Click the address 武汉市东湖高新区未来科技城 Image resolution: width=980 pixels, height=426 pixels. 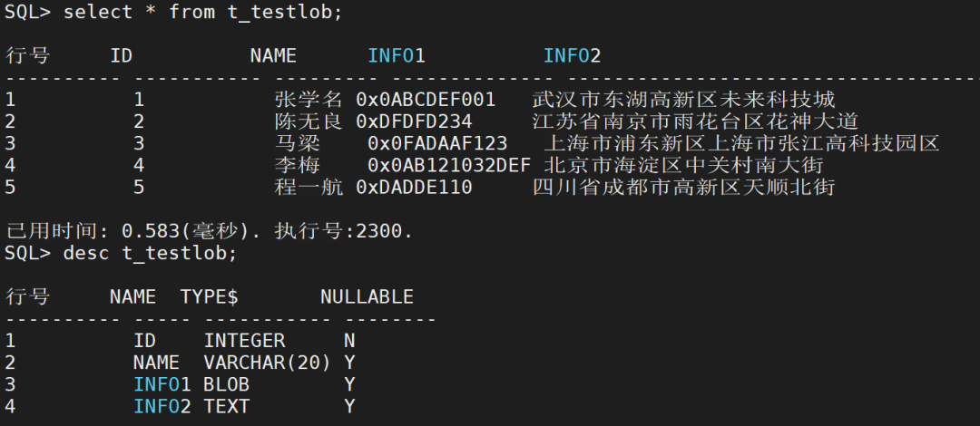pyautogui.click(x=683, y=99)
